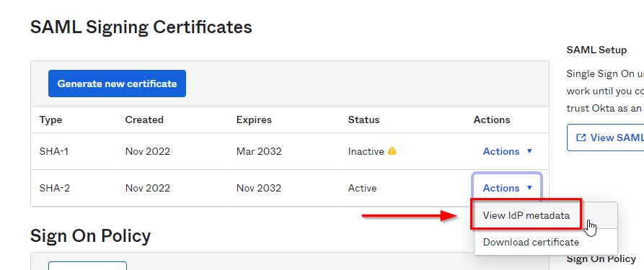
Task: Click the SAML Signing Certificates heading
Action: pyautogui.click(x=141, y=27)
